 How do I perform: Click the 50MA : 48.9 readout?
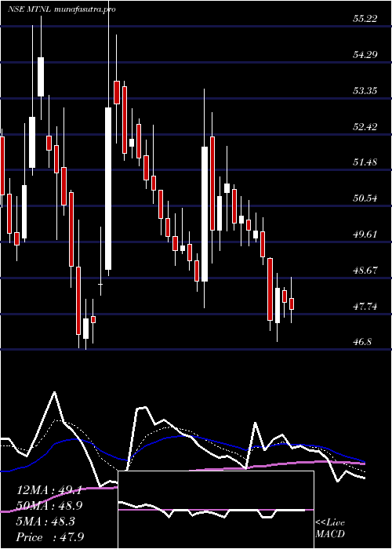(49, 506)
